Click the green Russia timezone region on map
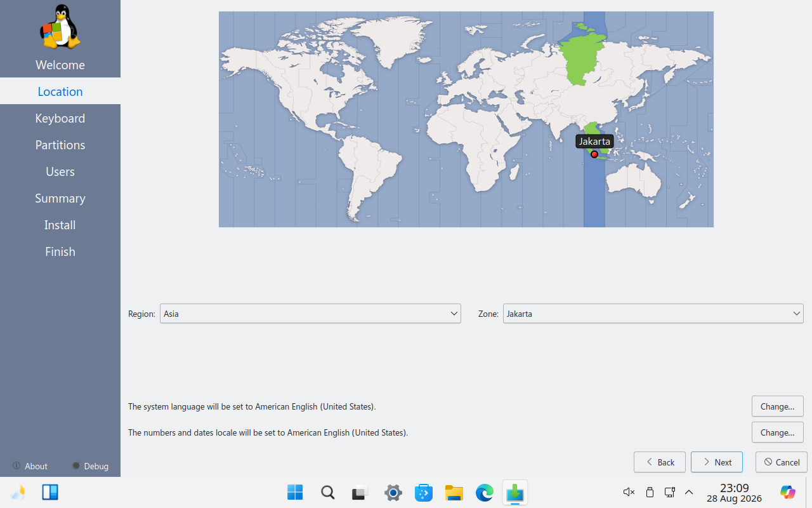 (x=582, y=58)
